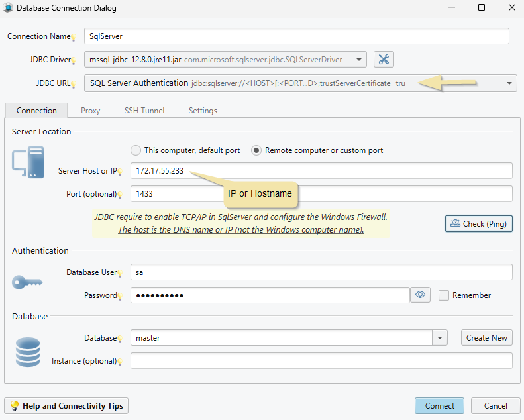The width and height of the screenshot is (524, 420).
Task: Enable the Remember password checkbox
Action: [444, 295]
